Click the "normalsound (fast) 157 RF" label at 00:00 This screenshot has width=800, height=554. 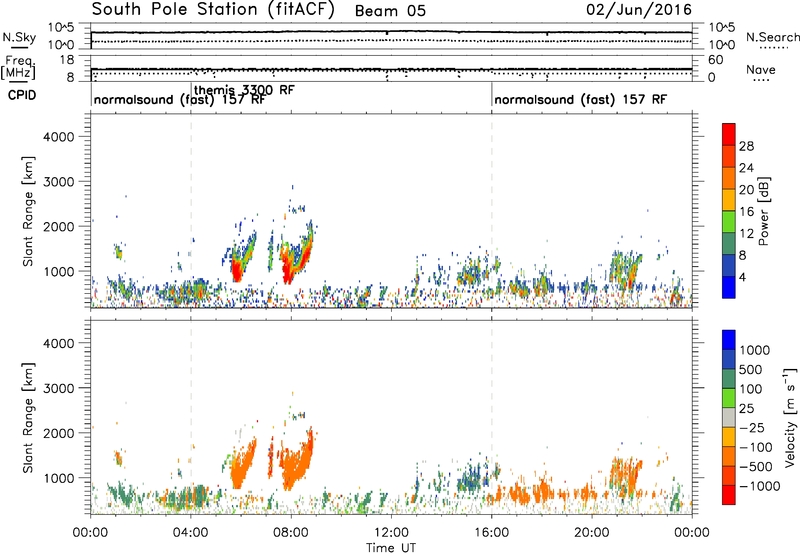click(179, 99)
